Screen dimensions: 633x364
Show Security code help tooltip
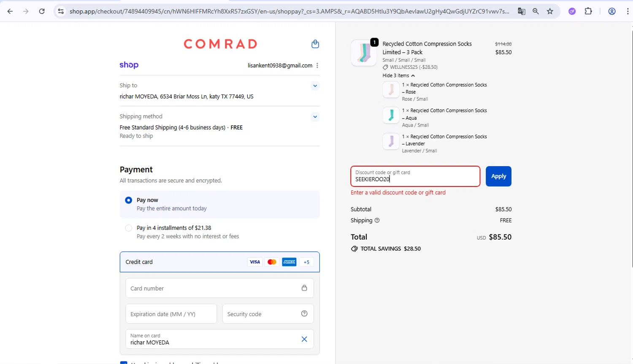click(304, 313)
